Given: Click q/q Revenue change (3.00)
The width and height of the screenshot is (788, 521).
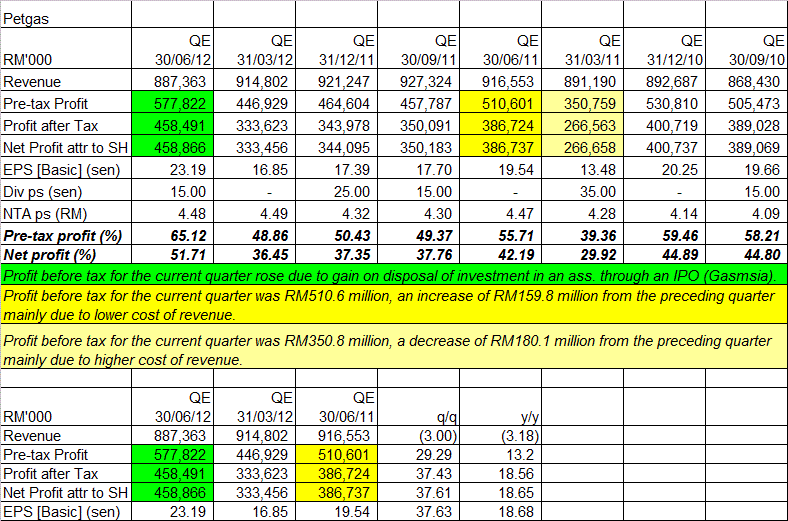Looking at the screenshot, I should tap(418, 436).
